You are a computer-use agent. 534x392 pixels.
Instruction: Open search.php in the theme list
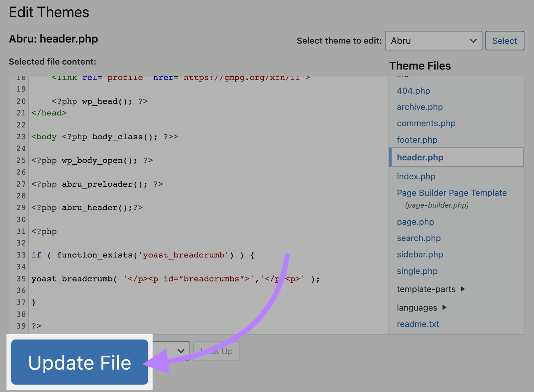pos(419,238)
